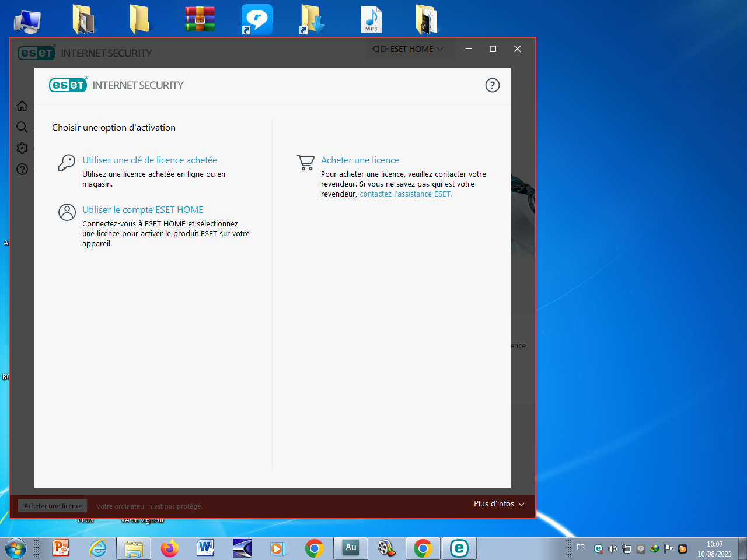Click the ESET icon in the system tray
Image resolution: width=747 pixels, height=560 pixels.
coord(598,549)
